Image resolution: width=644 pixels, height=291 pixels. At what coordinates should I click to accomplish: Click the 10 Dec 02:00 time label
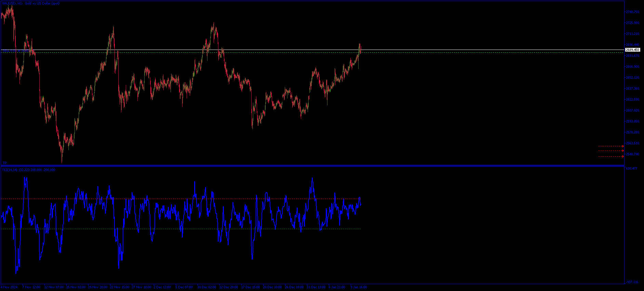[x=207, y=287]
